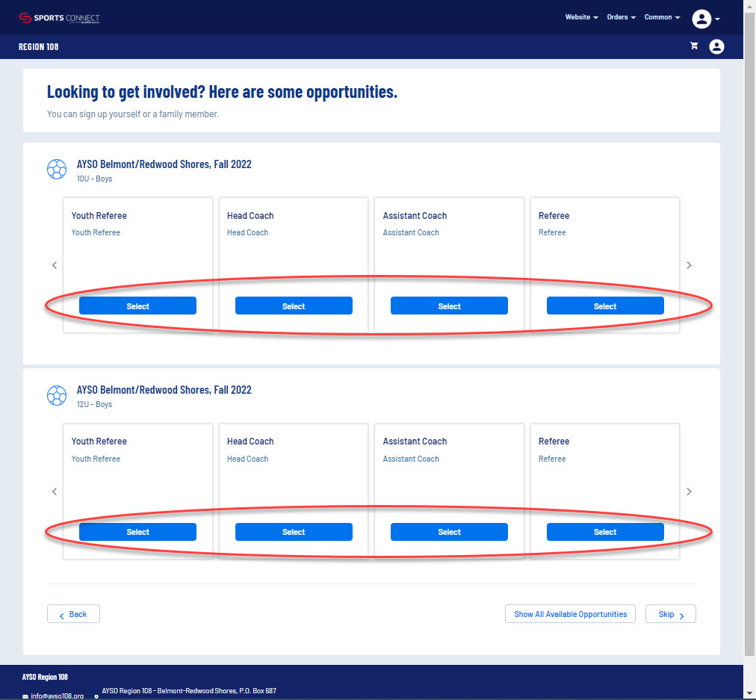756x700 pixels.
Task: Select Youth Referee for 10U - Boys
Action: 138,306
